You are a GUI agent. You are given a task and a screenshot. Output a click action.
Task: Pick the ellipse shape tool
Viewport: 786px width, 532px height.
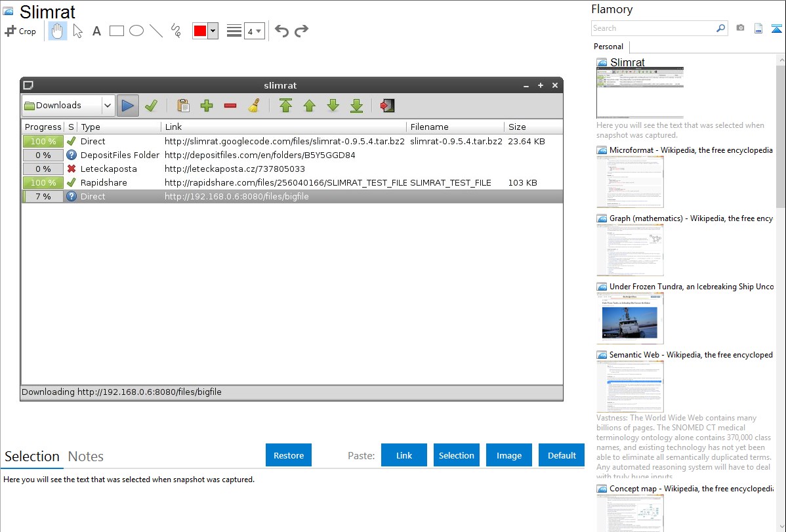[136, 31]
